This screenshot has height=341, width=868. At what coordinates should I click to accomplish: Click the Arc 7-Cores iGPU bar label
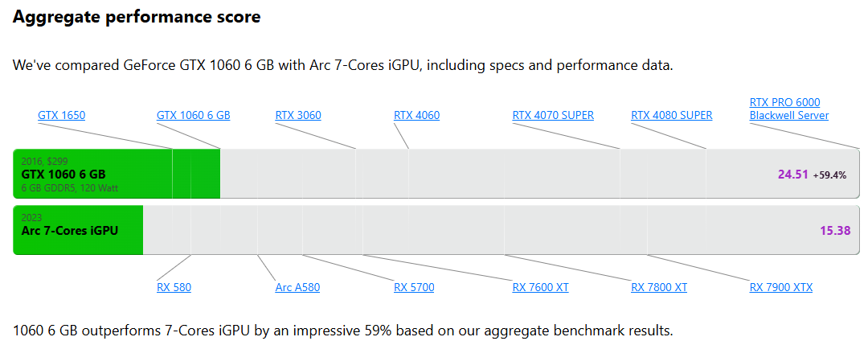coord(70,230)
